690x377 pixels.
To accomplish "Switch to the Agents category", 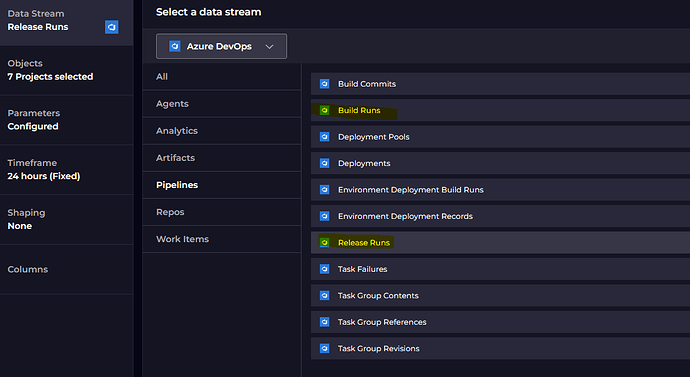I will point(222,104).
